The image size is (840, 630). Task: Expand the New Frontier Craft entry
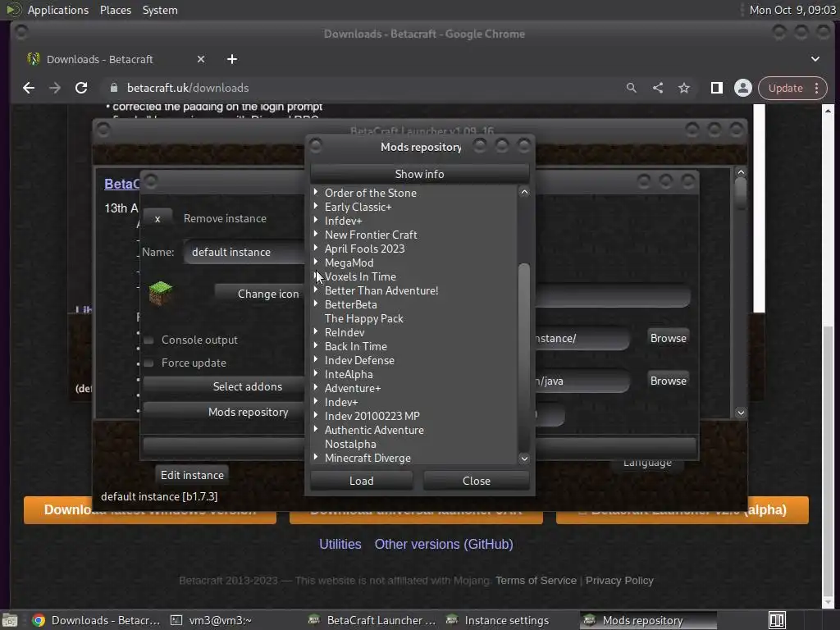pyautogui.click(x=316, y=234)
